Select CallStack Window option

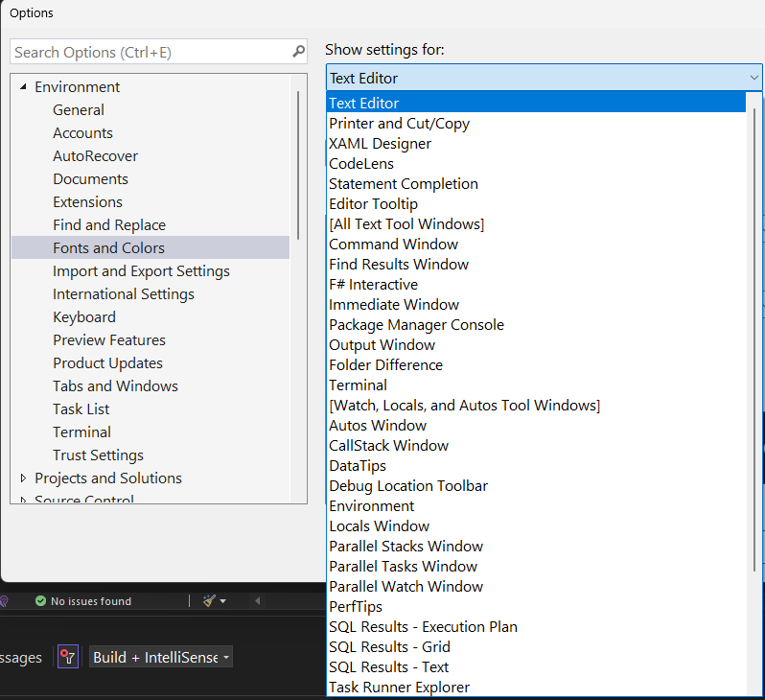pyautogui.click(x=536, y=445)
